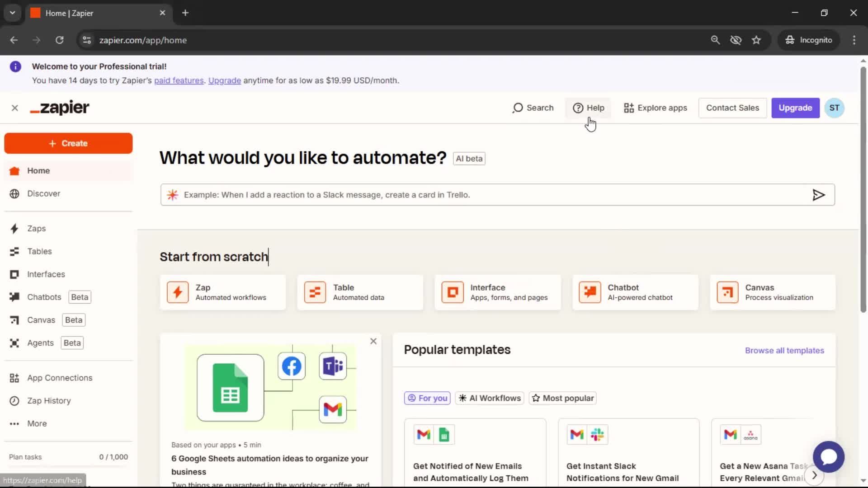Open the Help menu
The height and width of the screenshot is (488, 868).
point(588,108)
